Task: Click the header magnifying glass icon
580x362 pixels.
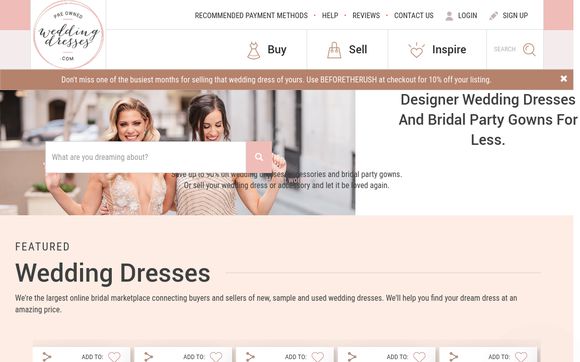Action: pos(529,49)
